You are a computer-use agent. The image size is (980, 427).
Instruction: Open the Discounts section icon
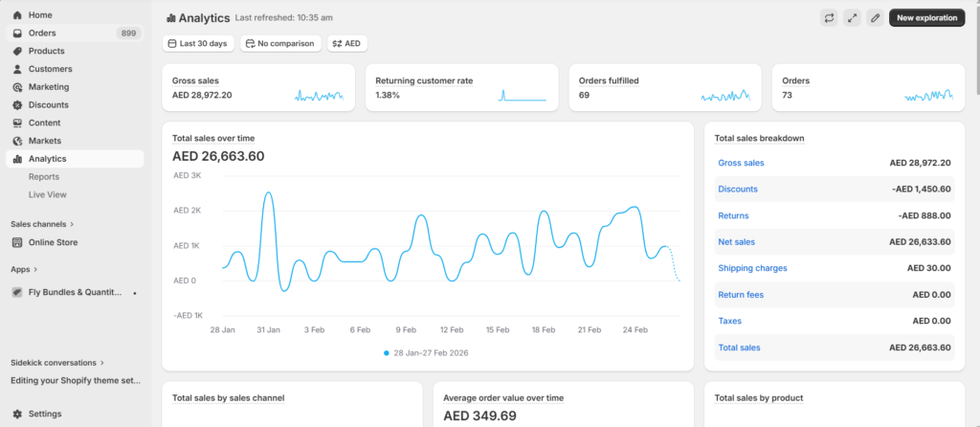pos(17,104)
